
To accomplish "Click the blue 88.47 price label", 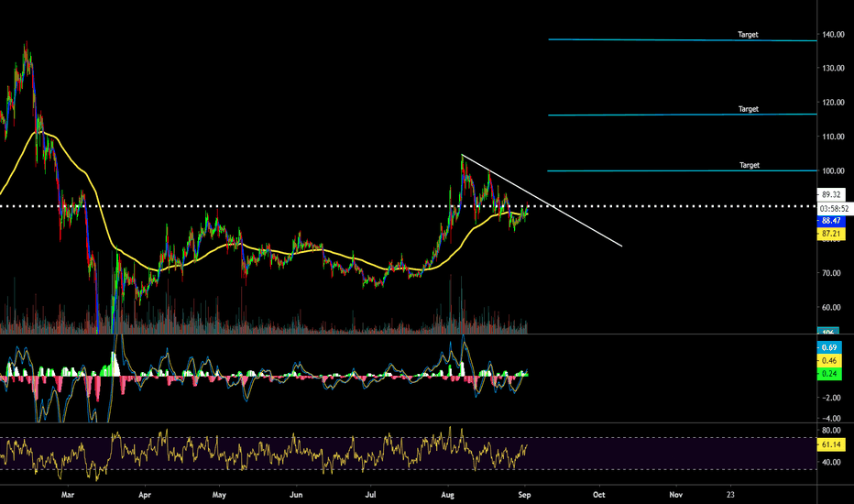I will pos(831,221).
